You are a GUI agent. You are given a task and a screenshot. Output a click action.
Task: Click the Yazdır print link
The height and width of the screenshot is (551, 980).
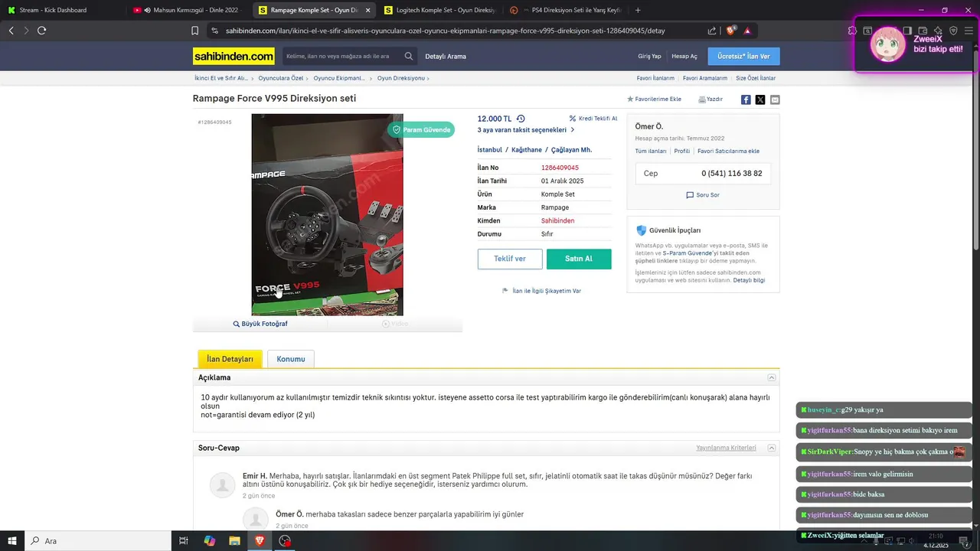tap(710, 99)
